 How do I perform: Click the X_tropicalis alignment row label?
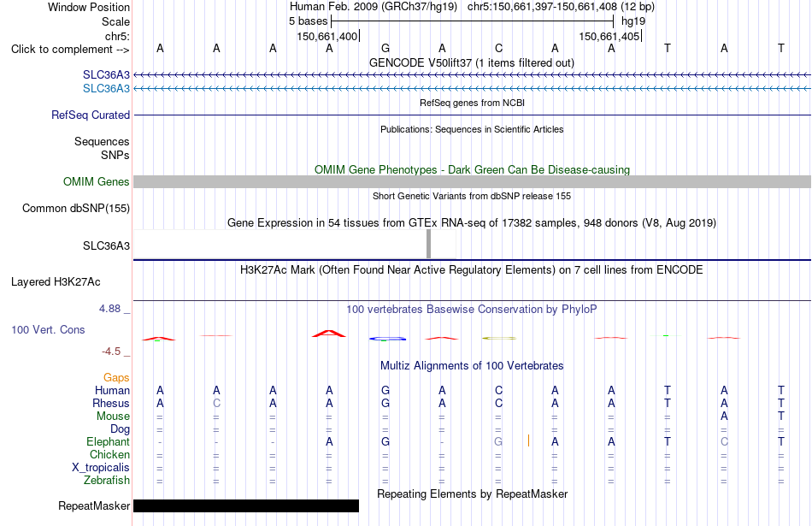pyautogui.click(x=101, y=468)
